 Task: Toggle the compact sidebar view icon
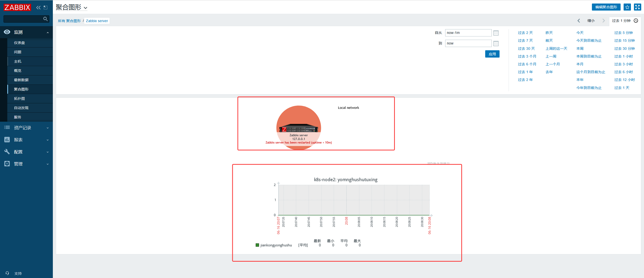[46, 8]
